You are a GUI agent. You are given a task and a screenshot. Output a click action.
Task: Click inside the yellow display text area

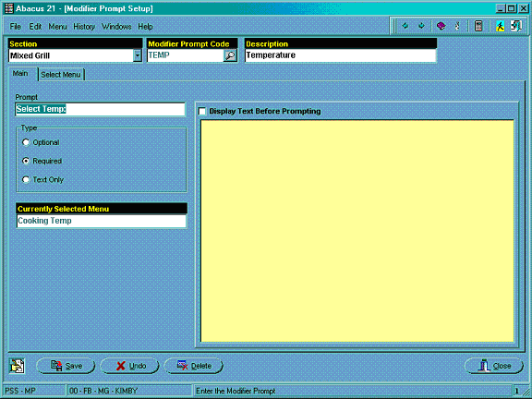click(x=357, y=231)
